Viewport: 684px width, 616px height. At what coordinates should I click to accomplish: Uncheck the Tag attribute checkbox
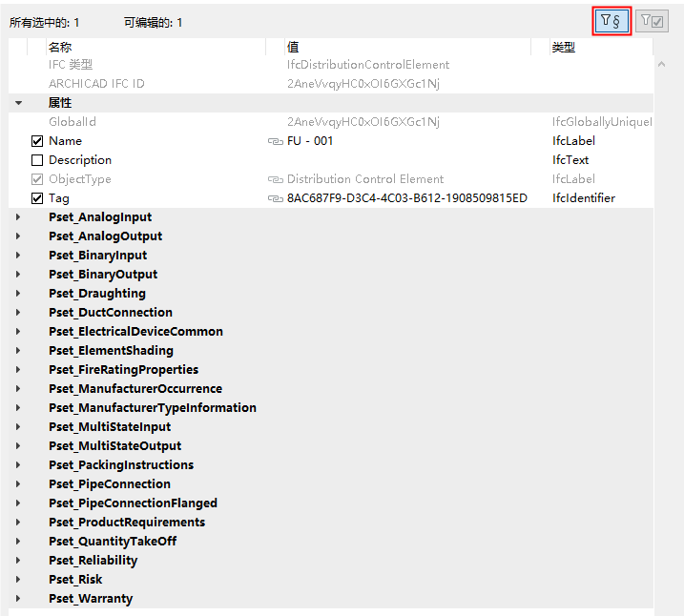pyautogui.click(x=37, y=198)
